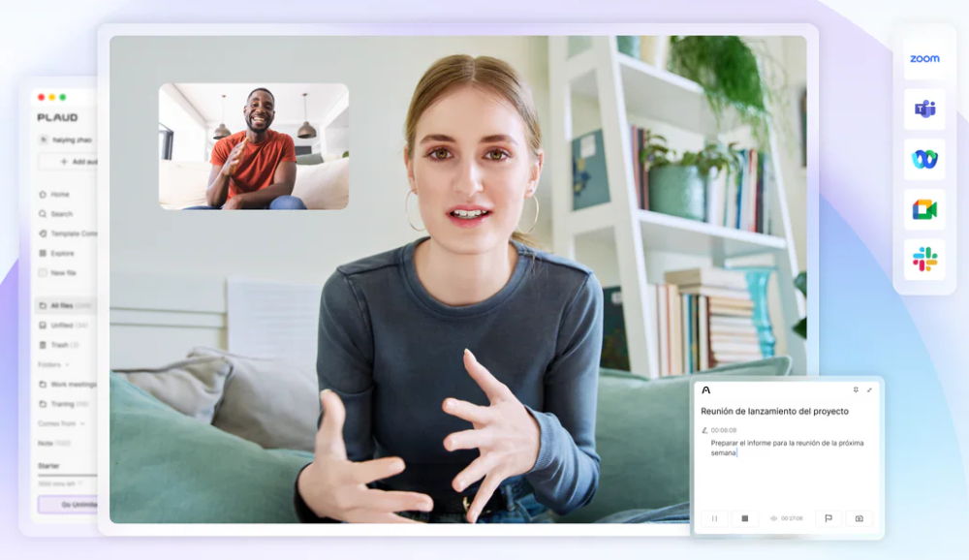Stop the recording with the square button
Viewport: 969px width, 560px height.
(744, 518)
